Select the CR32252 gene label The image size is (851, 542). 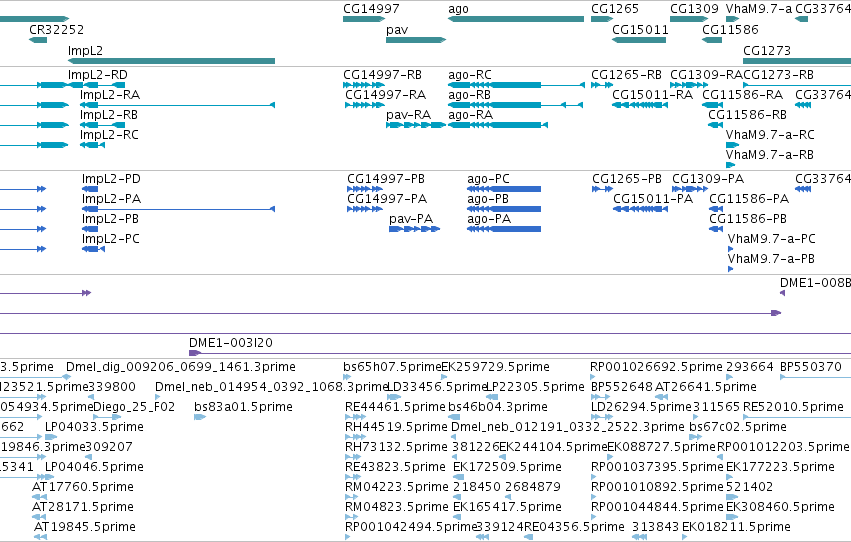click(56, 29)
